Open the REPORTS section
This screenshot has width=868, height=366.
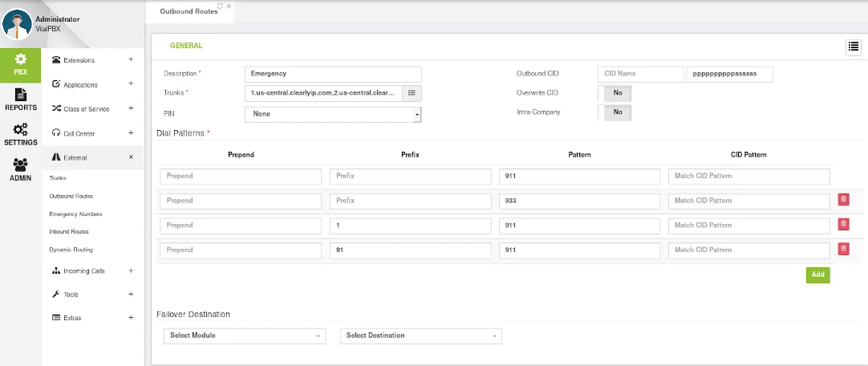point(21,100)
